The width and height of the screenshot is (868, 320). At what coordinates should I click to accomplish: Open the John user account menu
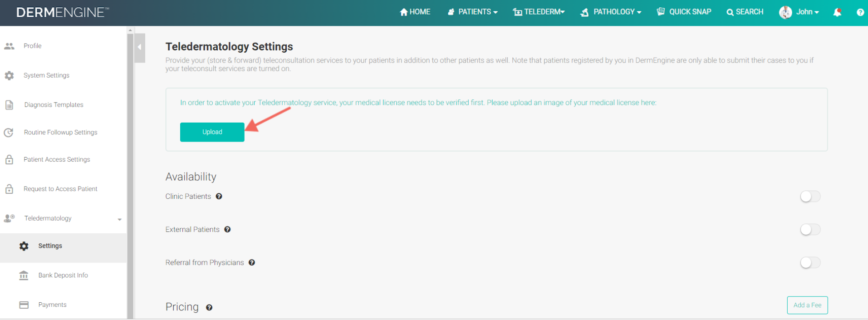799,12
